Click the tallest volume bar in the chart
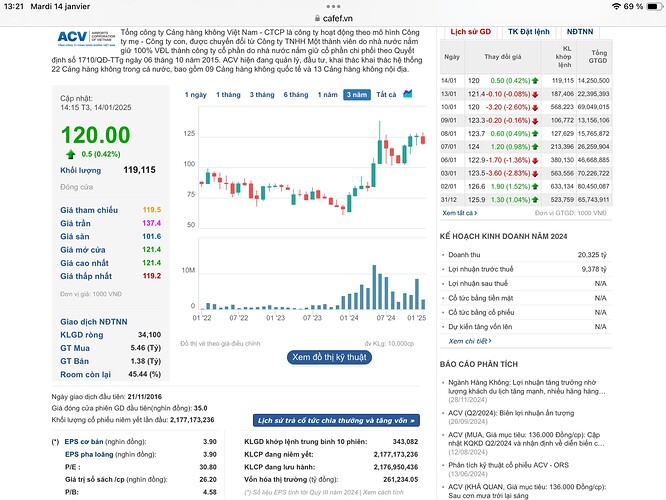 point(374,287)
